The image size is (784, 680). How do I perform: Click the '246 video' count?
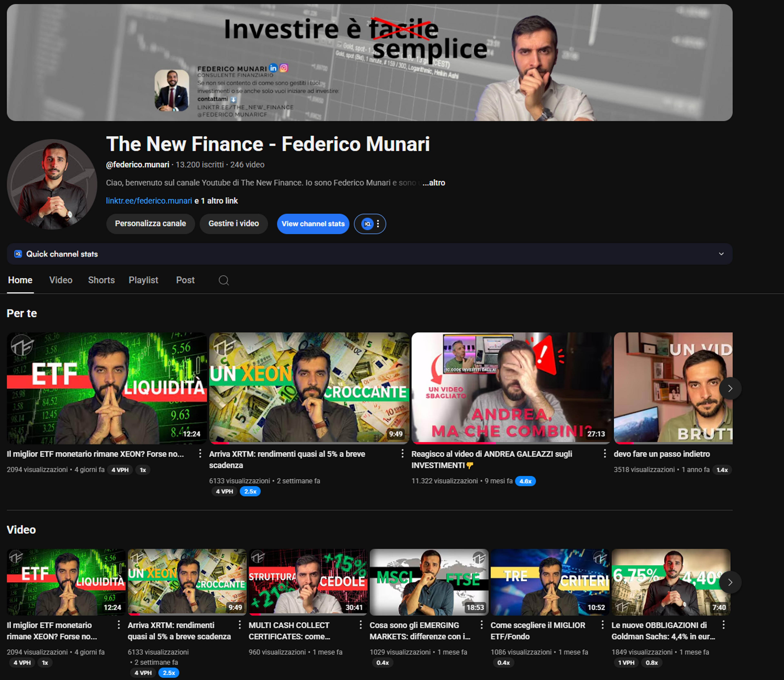point(247,165)
